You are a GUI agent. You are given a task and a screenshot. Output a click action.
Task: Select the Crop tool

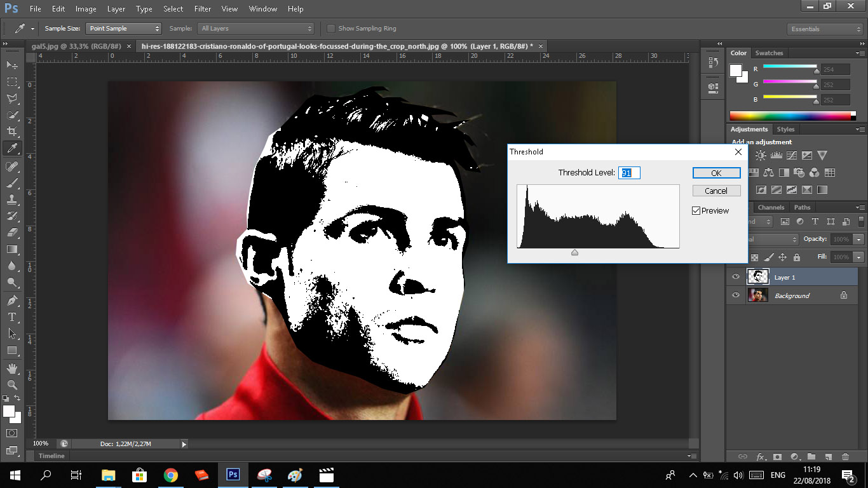pos(12,132)
